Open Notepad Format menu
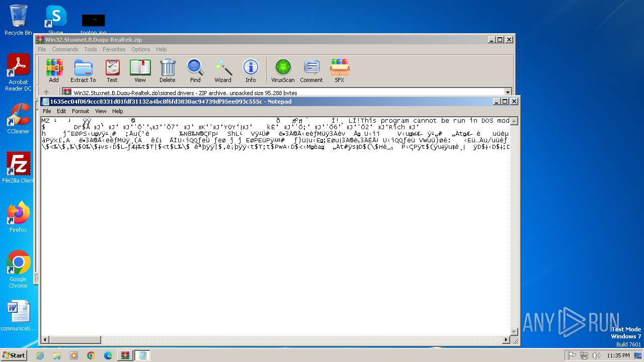Screen dimensions: 644x362 coord(80,111)
